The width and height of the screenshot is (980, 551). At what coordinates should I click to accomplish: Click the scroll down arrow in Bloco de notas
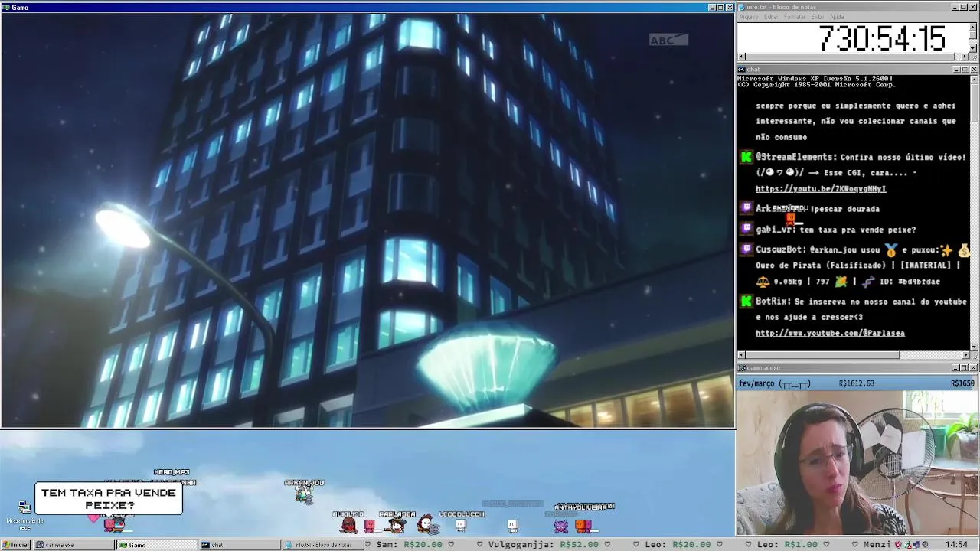[x=974, y=47]
